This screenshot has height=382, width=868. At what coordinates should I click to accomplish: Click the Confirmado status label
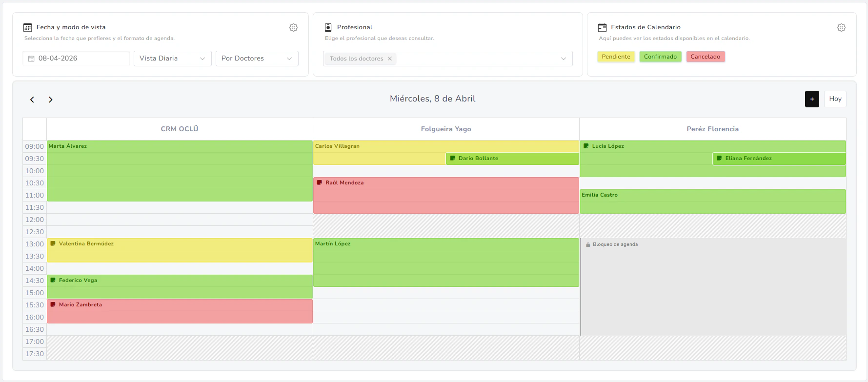(x=660, y=57)
